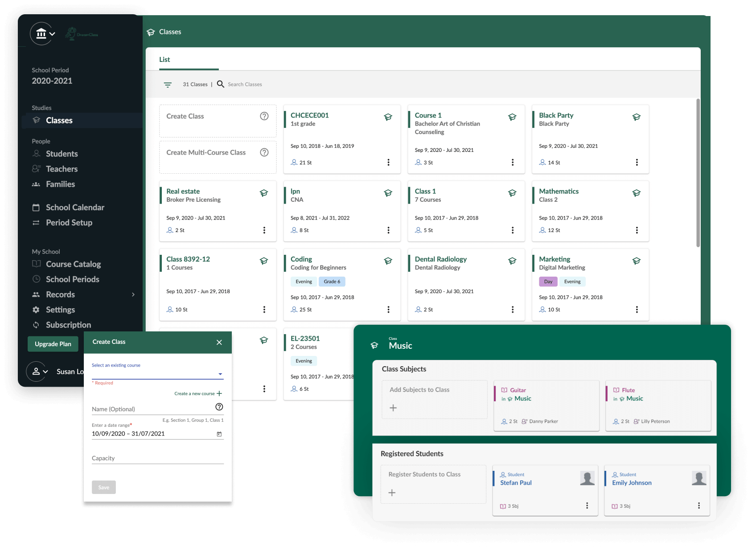Select School Calendar in the sidebar menu

pyautogui.click(x=74, y=207)
